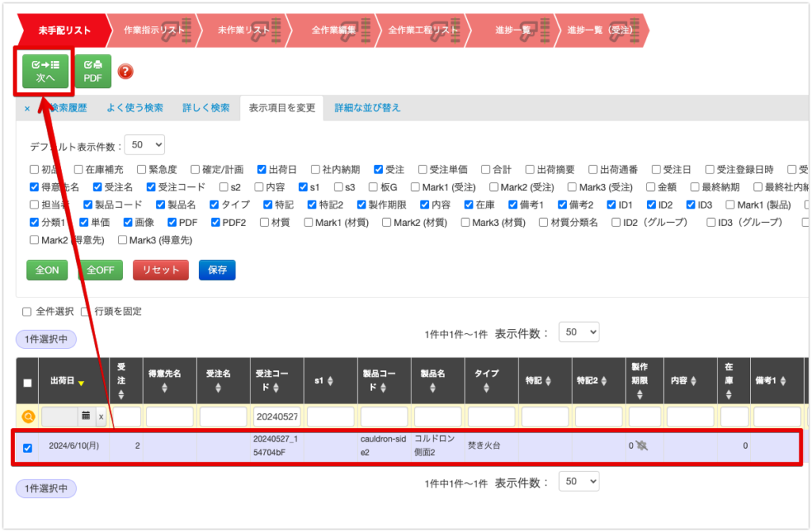Check the 全件選択 checkbox
The height and width of the screenshot is (532, 812).
tap(27, 312)
